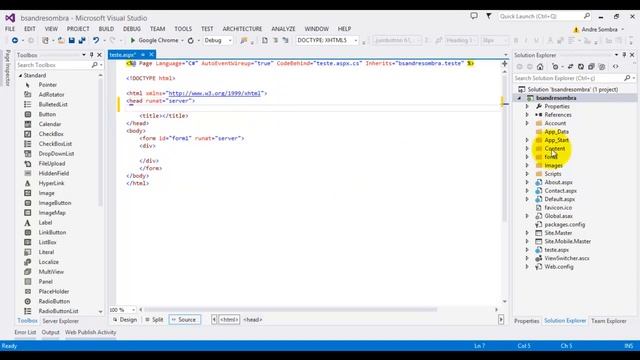Open the ARCHITECTURE menu
Image resolution: width=640 pixels, height=360 pixels.
(x=242, y=29)
